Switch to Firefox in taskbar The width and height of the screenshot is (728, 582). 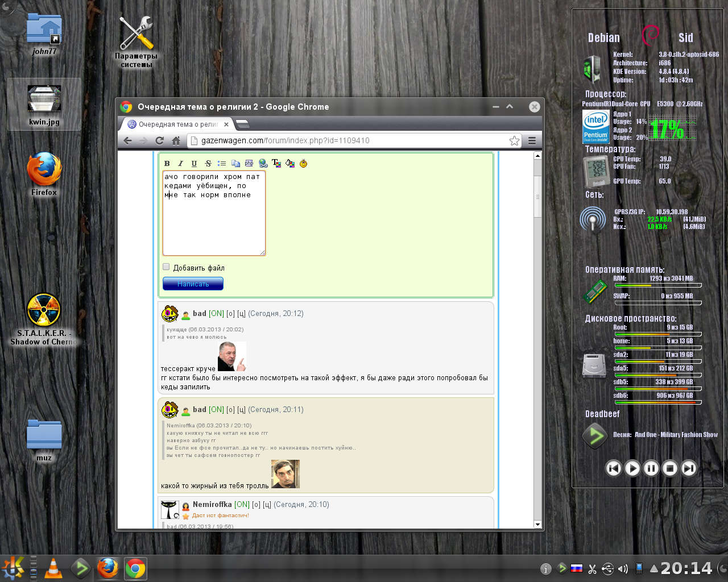107,568
